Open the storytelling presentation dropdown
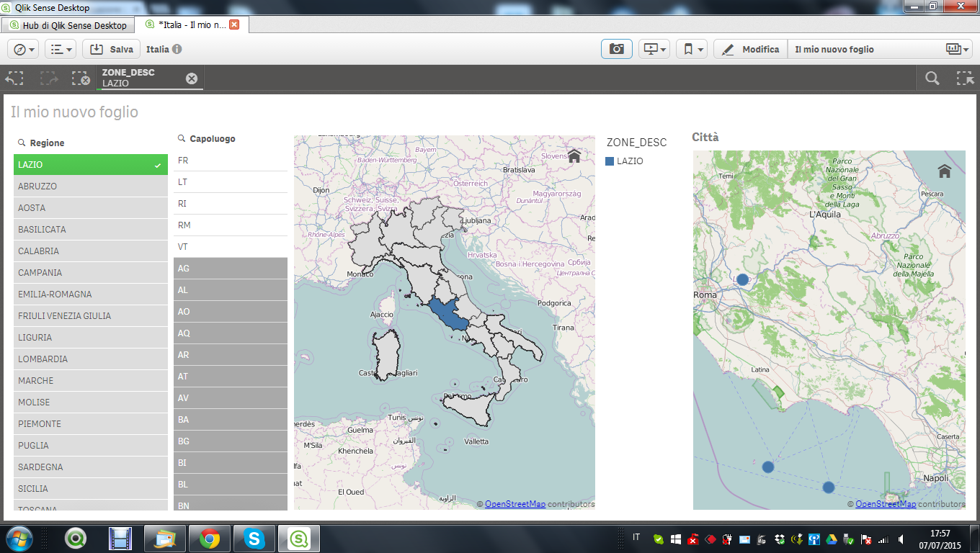 click(654, 49)
